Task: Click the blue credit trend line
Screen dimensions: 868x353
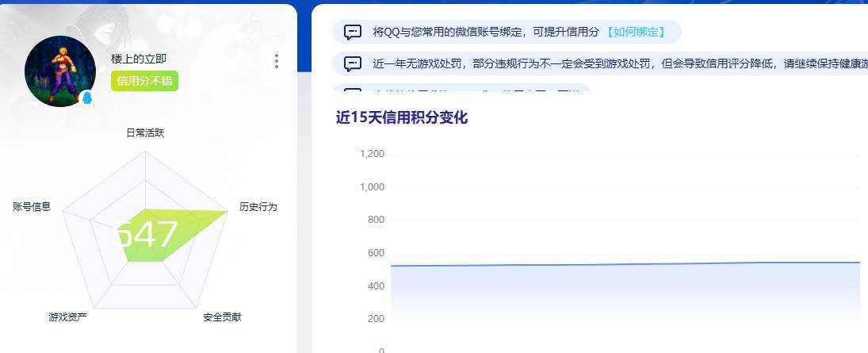Action: 625,264
